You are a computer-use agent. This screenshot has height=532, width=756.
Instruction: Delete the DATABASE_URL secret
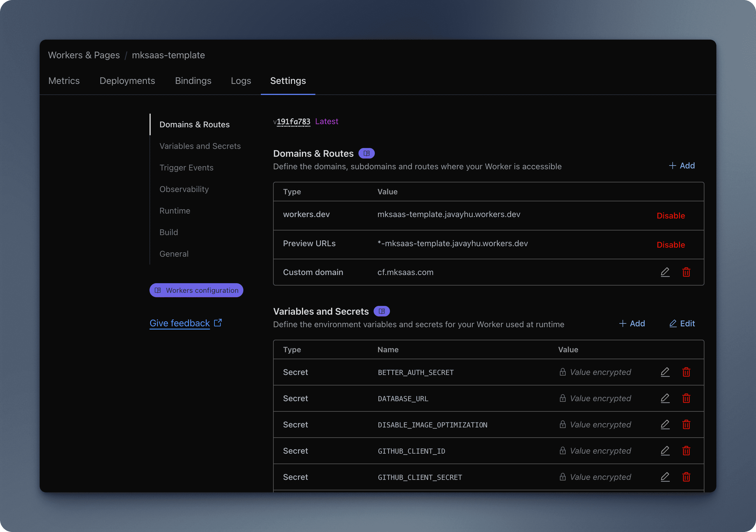click(686, 398)
